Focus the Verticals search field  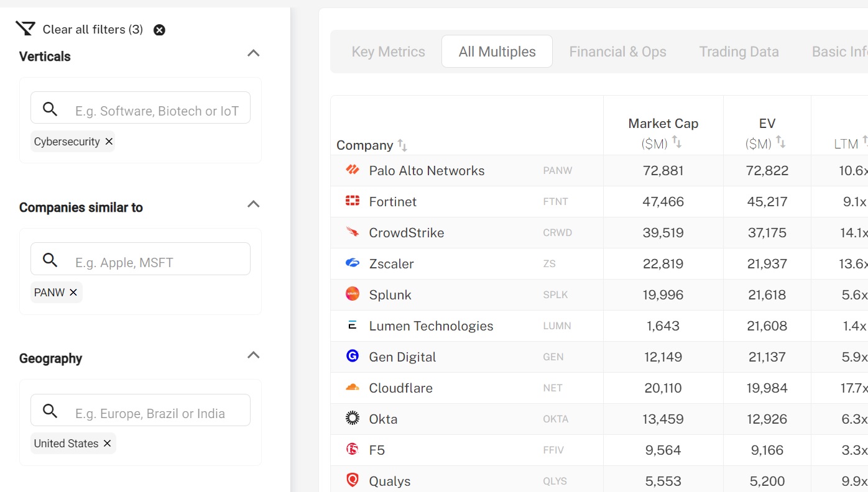click(141, 107)
